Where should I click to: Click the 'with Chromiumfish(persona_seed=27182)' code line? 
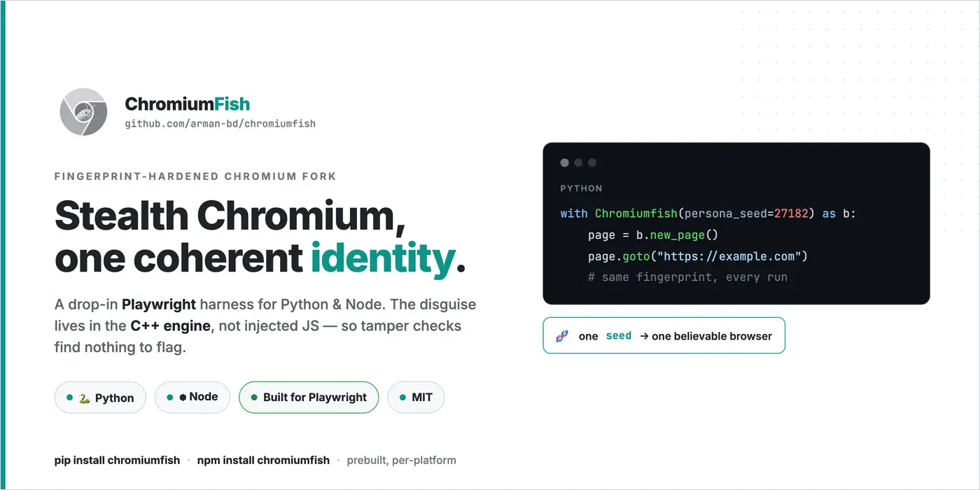click(x=708, y=213)
